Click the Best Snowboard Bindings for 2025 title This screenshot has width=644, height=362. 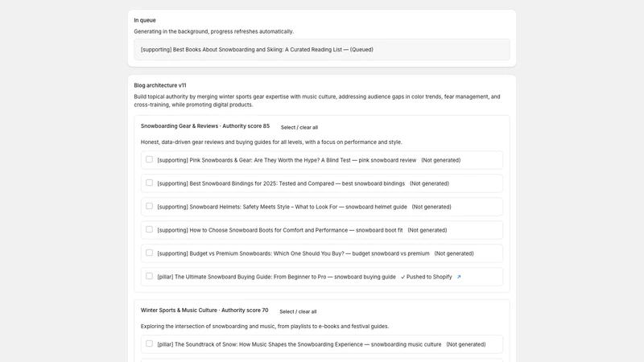point(281,184)
